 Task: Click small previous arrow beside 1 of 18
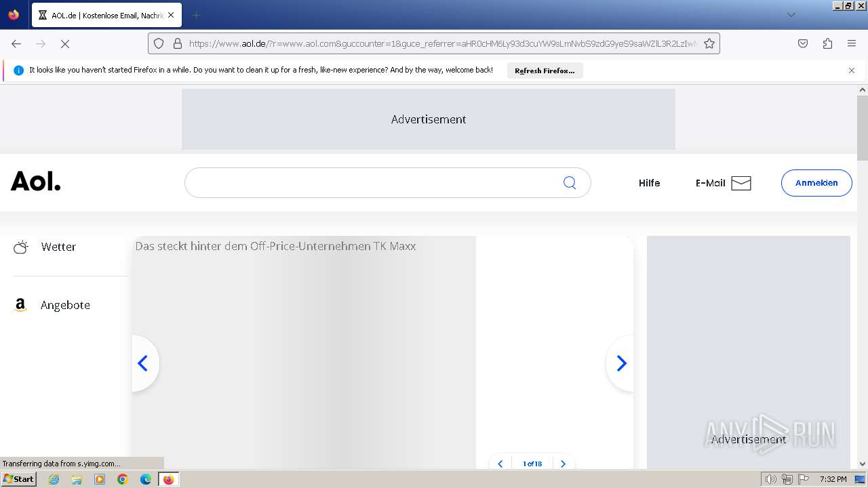500,464
